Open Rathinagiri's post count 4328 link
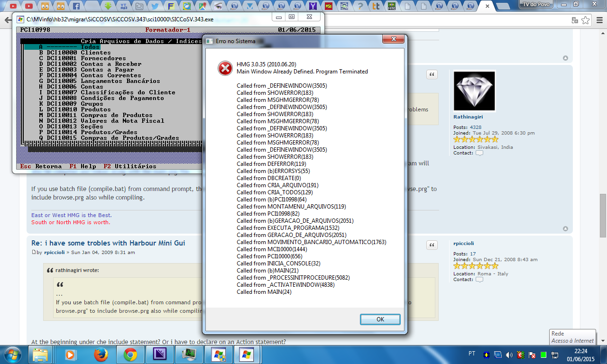 tap(476, 127)
